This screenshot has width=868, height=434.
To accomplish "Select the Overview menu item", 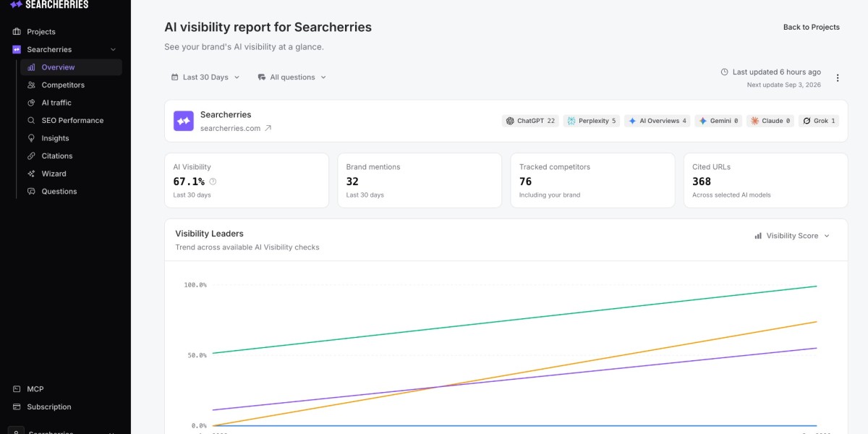I will [x=71, y=67].
